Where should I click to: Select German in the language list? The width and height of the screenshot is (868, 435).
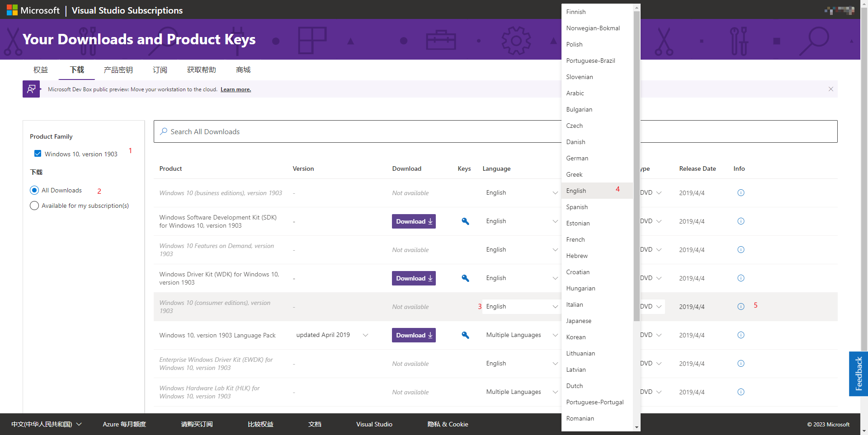597,158
